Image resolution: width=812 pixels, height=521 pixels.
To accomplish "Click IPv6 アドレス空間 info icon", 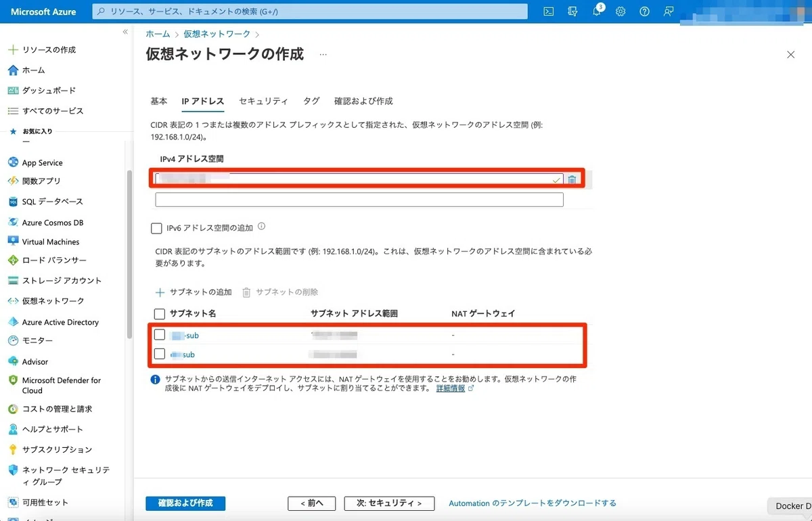I will tap(261, 227).
